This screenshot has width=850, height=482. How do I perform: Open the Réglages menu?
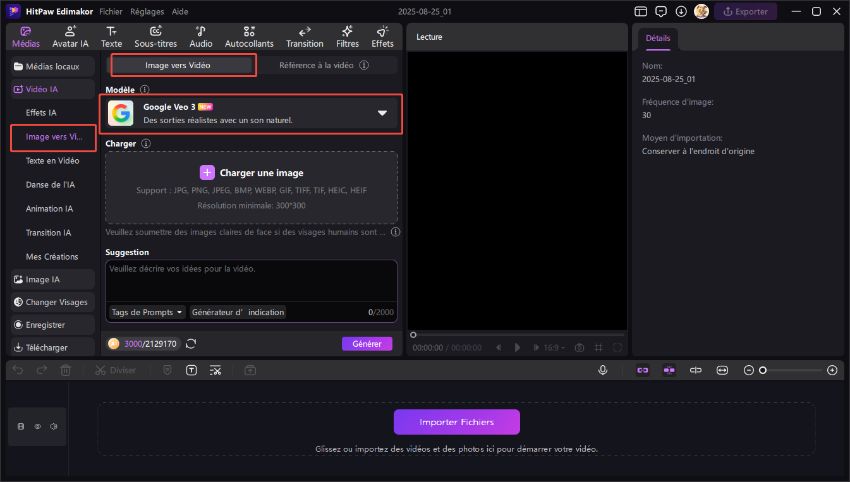[147, 11]
